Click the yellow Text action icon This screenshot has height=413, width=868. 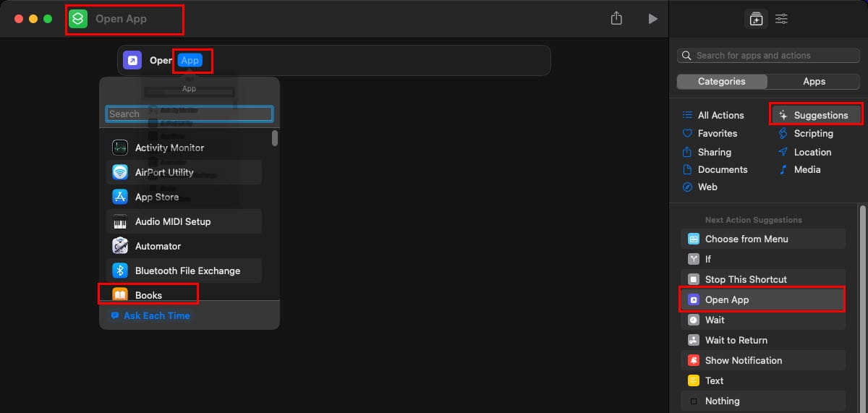coord(694,380)
